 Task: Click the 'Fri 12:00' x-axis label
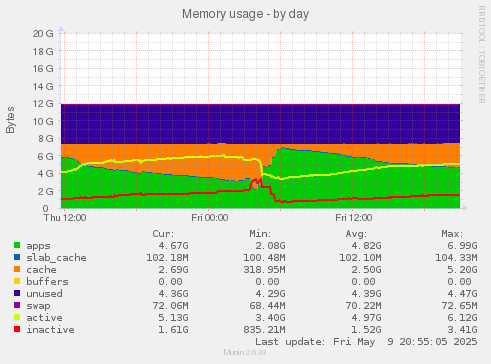[354, 218]
